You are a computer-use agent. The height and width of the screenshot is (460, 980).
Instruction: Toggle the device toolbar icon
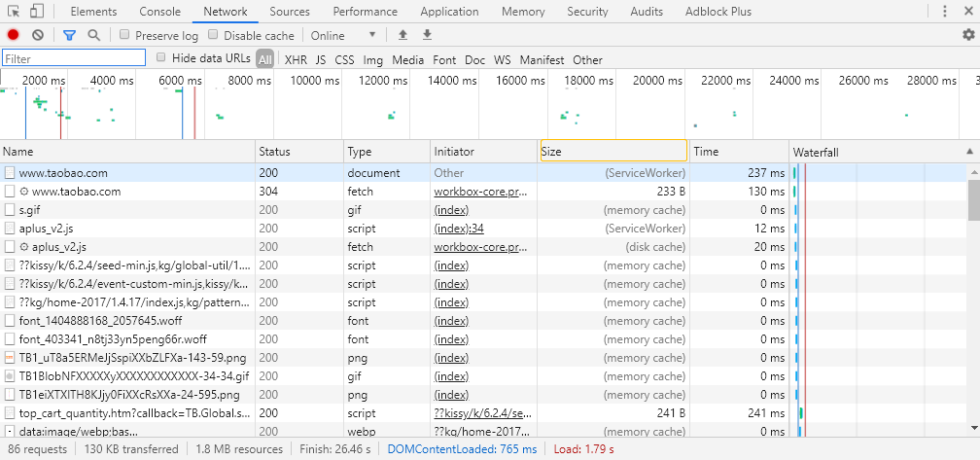click(37, 12)
